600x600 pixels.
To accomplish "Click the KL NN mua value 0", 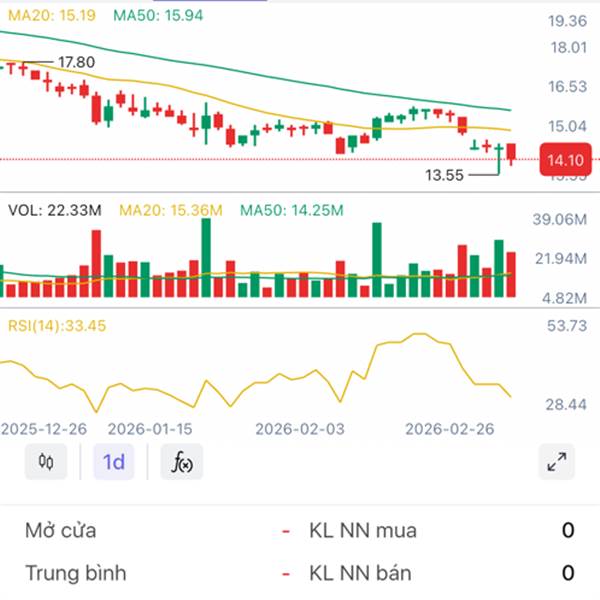I will [568, 531].
